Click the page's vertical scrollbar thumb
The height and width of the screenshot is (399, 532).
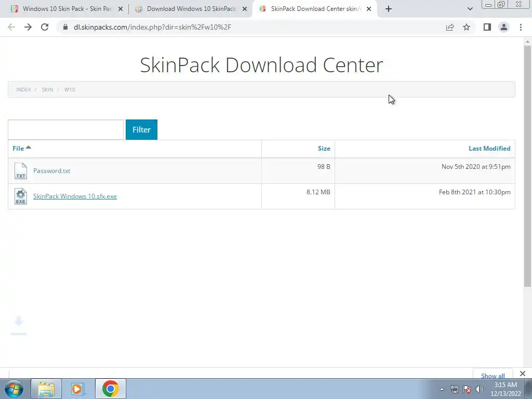coord(527,166)
